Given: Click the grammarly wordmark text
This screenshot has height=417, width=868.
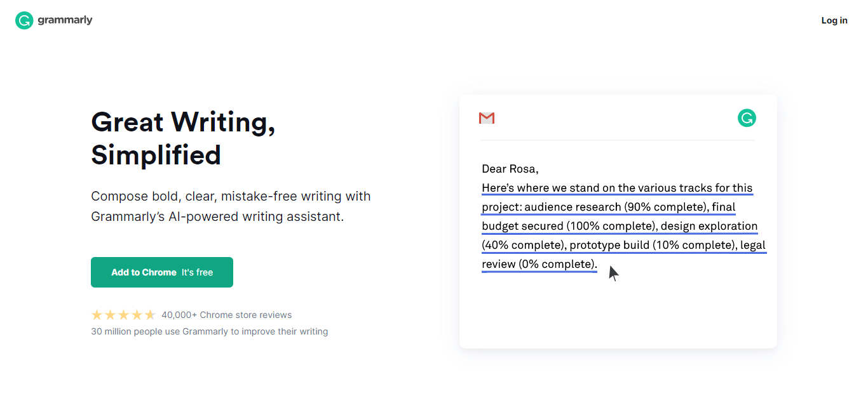Looking at the screenshot, I should click(x=65, y=20).
